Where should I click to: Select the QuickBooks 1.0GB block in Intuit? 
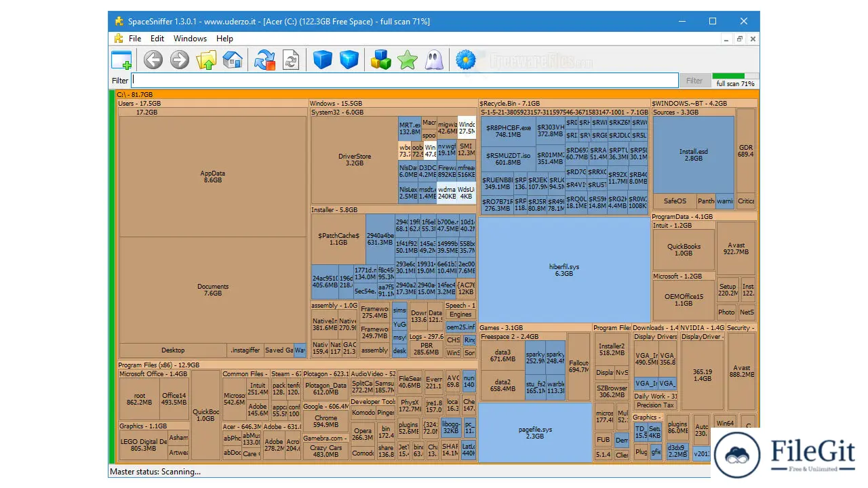coord(684,250)
